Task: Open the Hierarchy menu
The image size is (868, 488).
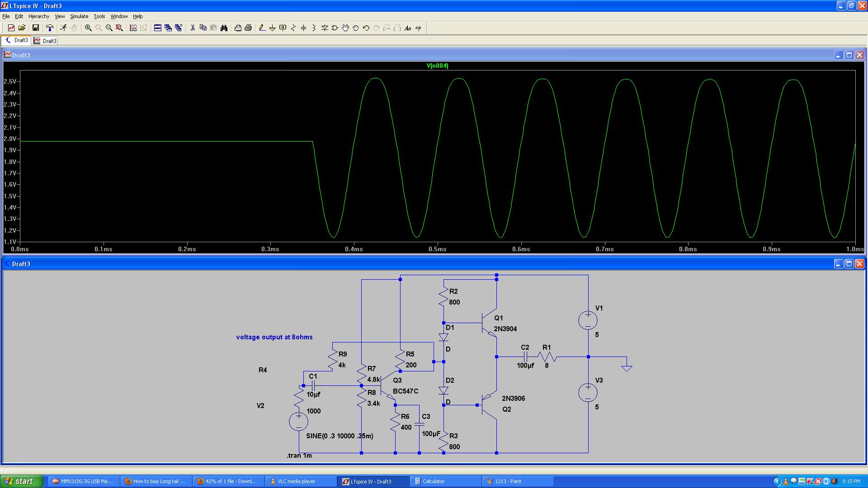Action: (39, 16)
